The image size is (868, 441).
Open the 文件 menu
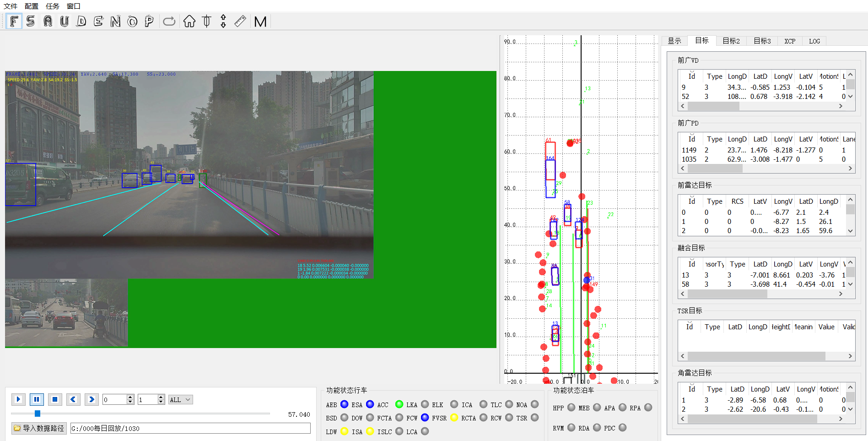[11, 6]
